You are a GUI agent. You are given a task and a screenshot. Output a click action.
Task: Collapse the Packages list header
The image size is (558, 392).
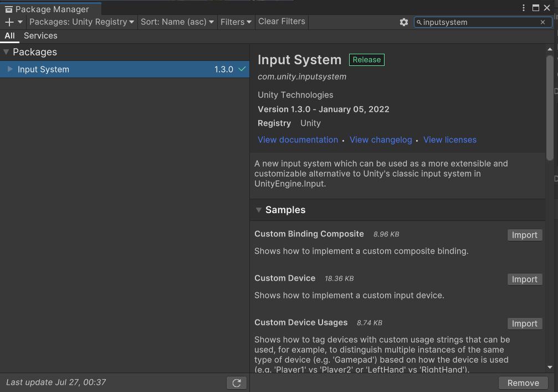6,52
